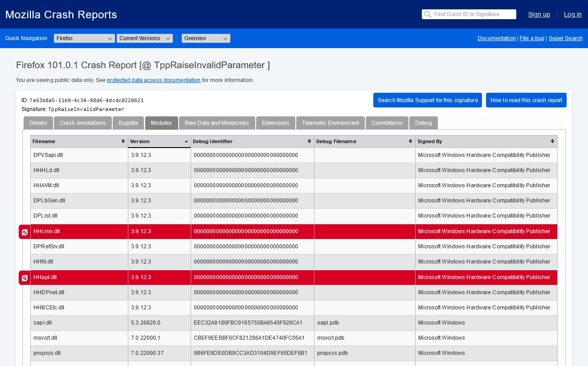Image resolution: width=588 pixels, height=366 pixels.
Task: Open the Log in link
Action: pos(572,14)
